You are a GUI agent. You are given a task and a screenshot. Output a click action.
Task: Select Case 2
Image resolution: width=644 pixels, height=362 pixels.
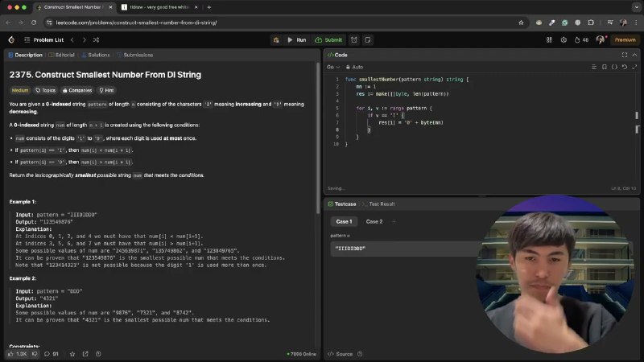tap(374, 222)
